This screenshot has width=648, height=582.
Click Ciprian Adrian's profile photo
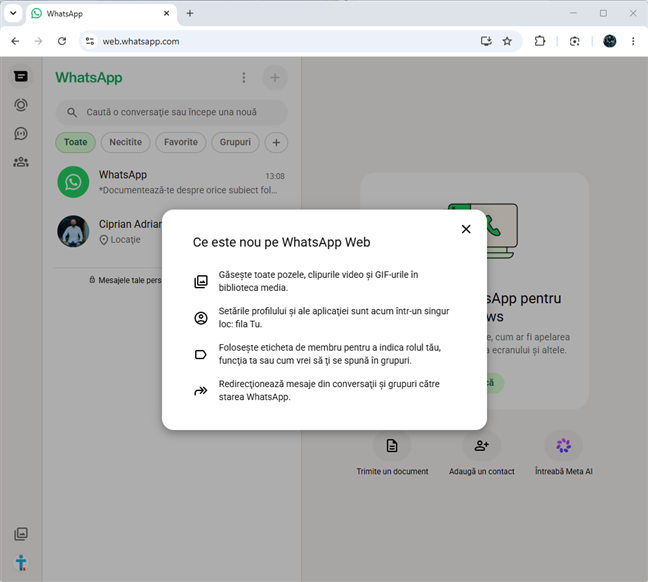coord(73,231)
